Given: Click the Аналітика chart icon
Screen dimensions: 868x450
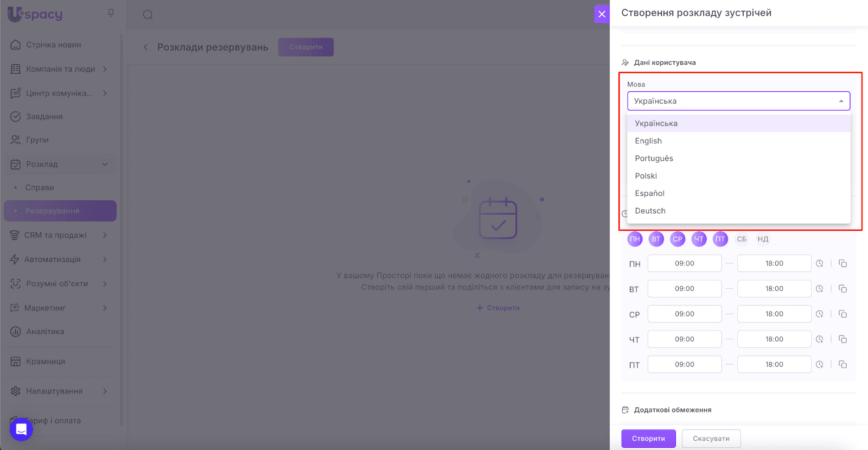Looking at the screenshot, I should [x=16, y=331].
